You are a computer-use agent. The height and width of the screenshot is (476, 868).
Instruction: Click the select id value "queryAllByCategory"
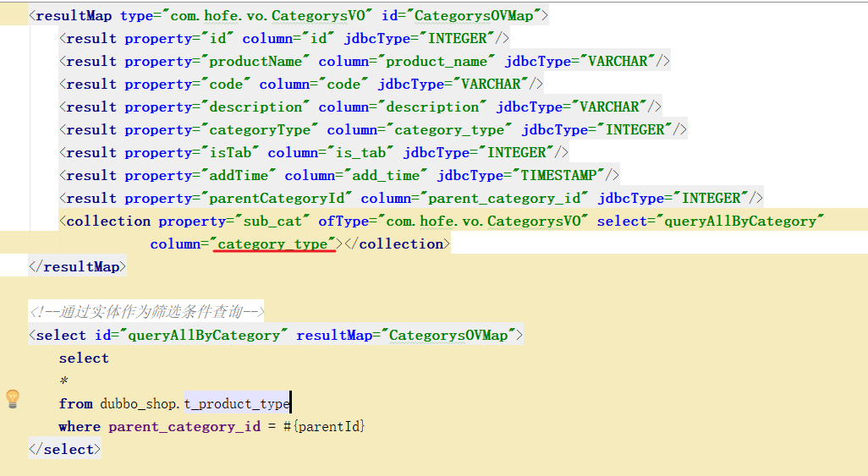[204, 336]
